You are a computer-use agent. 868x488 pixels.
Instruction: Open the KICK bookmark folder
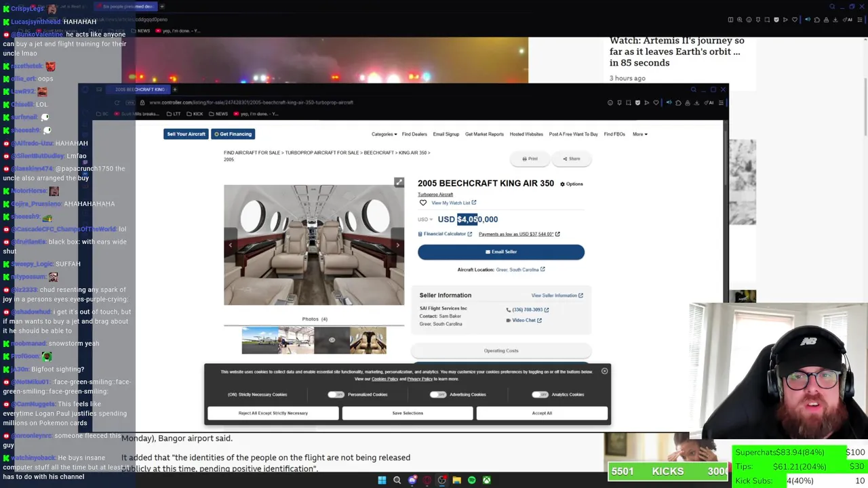[196, 114]
